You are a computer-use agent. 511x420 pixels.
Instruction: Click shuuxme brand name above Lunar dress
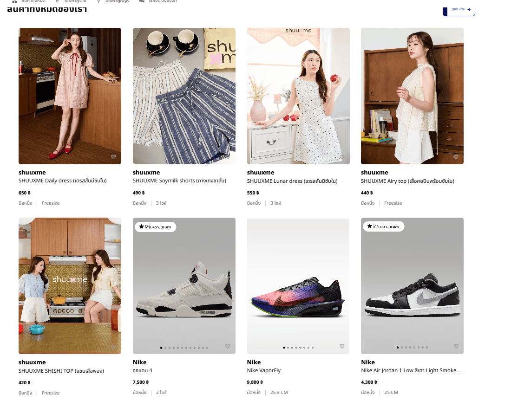pyautogui.click(x=261, y=173)
